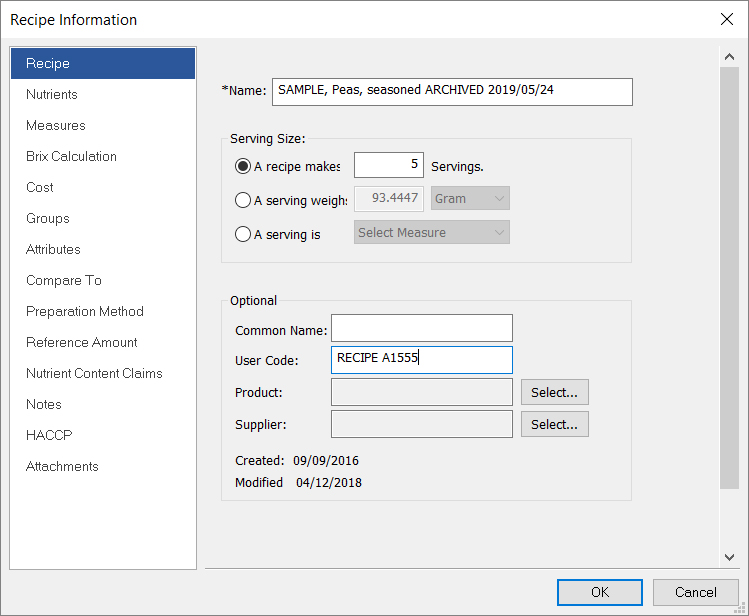Open the Cost section
749x616 pixels.
pyautogui.click(x=40, y=187)
